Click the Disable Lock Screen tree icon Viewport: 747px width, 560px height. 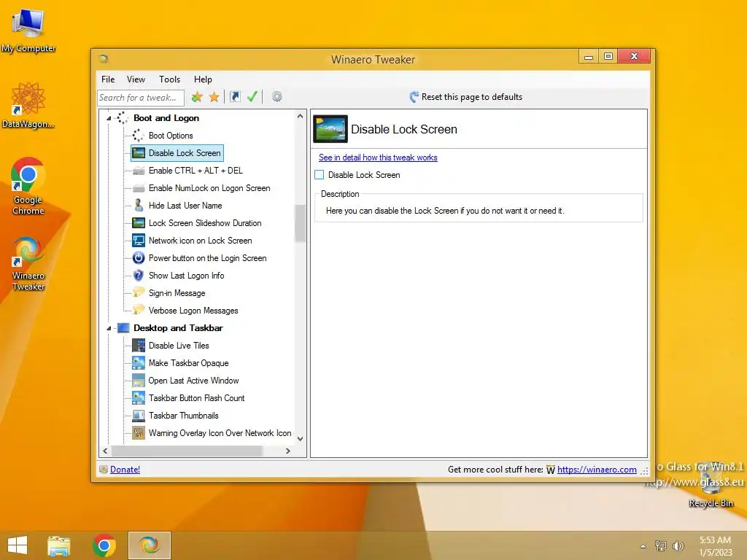(139, 153)
